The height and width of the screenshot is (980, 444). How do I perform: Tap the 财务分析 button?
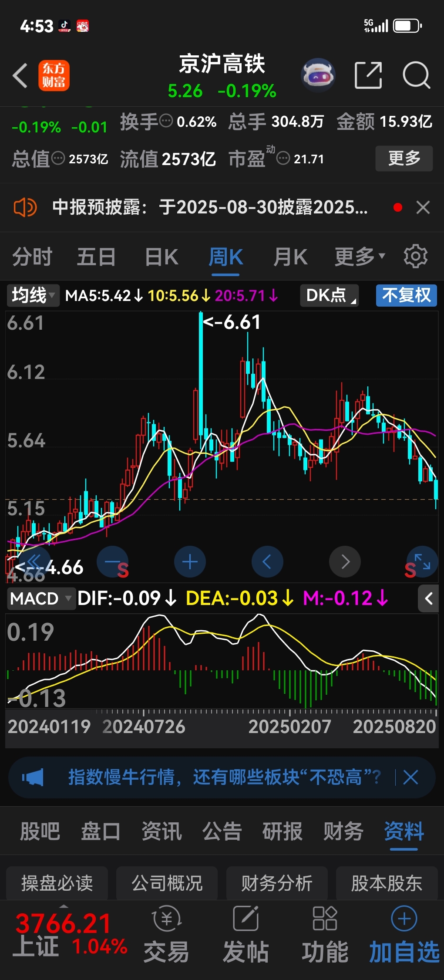point(277,883)
